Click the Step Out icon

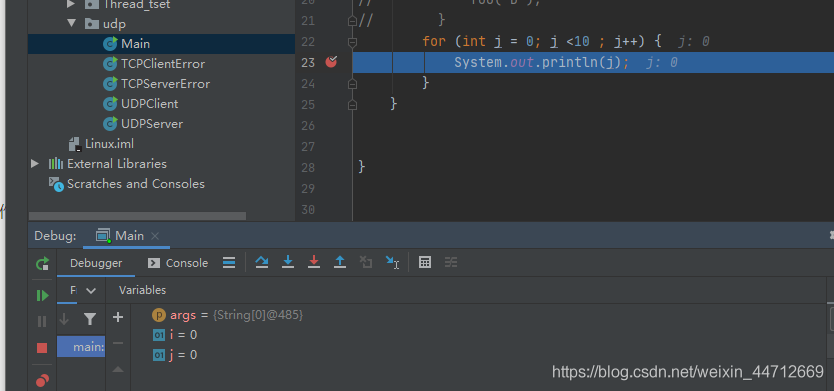tap(340, 262)
